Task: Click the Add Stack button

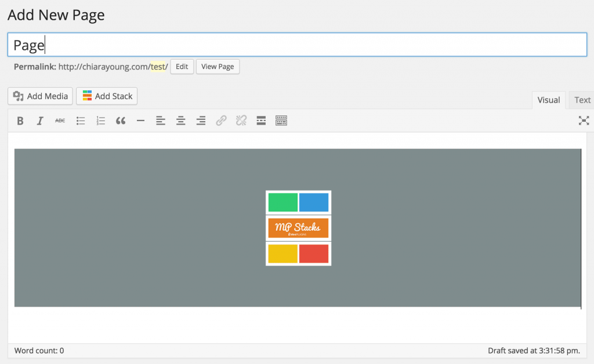Action: (107, 96)
